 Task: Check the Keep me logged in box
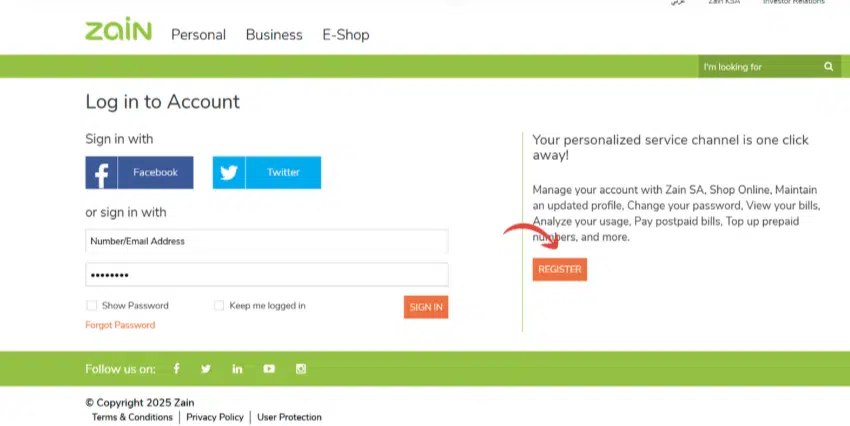click(219, 306)
